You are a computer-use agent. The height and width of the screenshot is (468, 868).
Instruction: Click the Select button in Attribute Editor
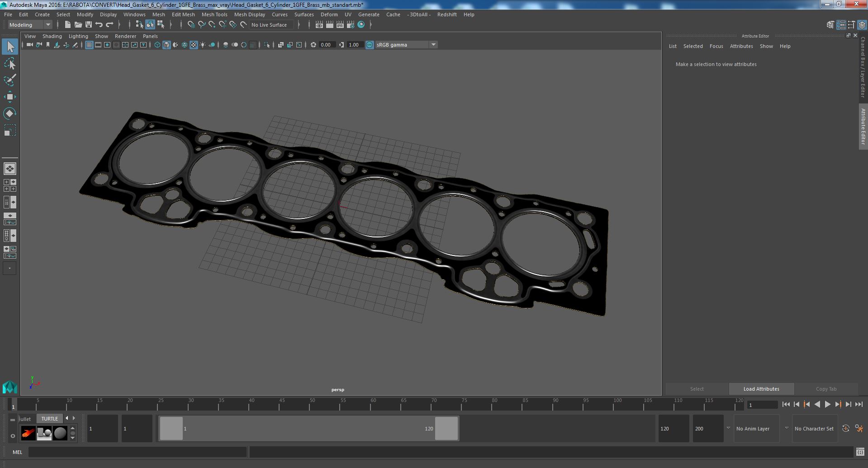697,389
